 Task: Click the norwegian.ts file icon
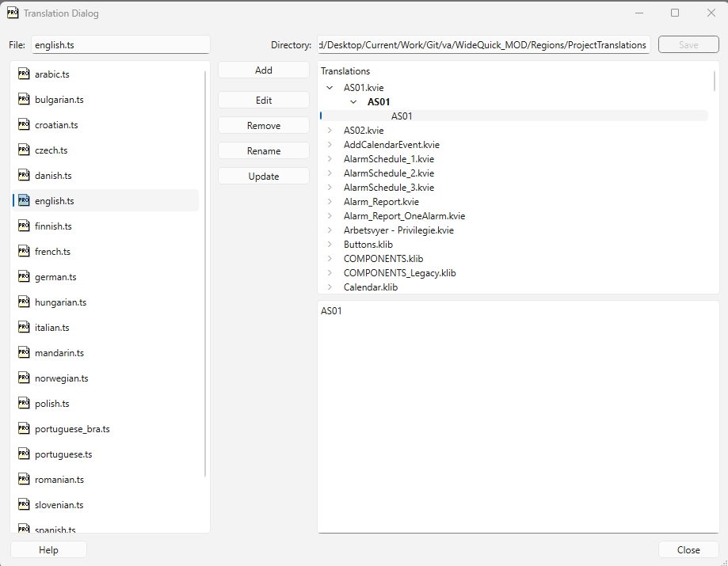[x=24, y=378]
